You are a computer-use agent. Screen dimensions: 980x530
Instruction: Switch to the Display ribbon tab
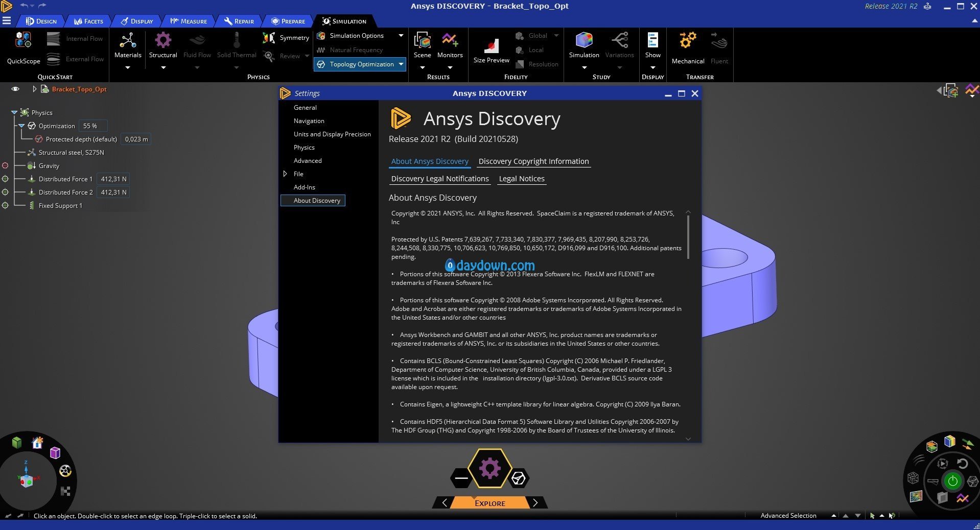(137, 21)
